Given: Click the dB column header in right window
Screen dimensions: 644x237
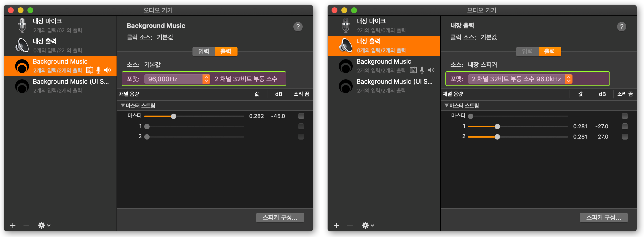Looking at the screenshot, I should point(602,94).
